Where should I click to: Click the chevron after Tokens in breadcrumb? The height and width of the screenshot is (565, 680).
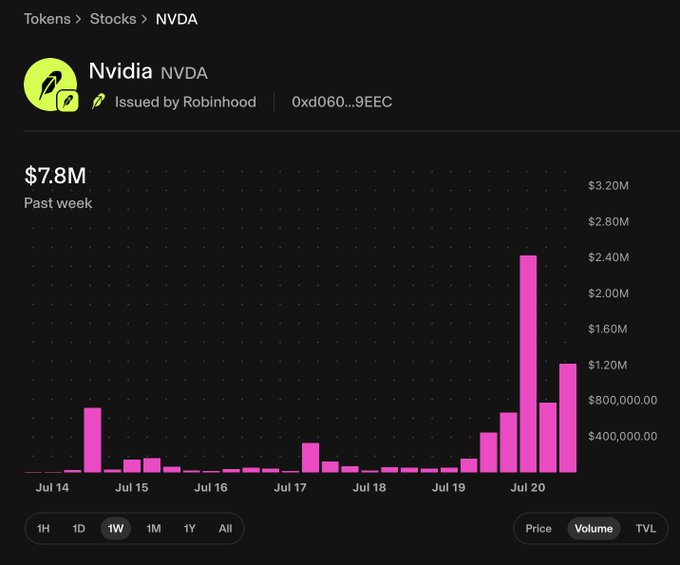(x=78, y=19)
